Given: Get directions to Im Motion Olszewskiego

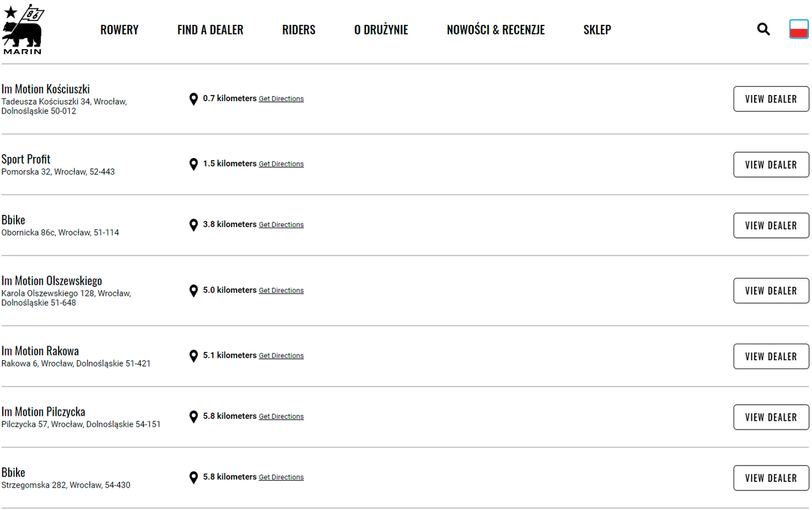Looking at the screenshot, I should click(281, 290).
